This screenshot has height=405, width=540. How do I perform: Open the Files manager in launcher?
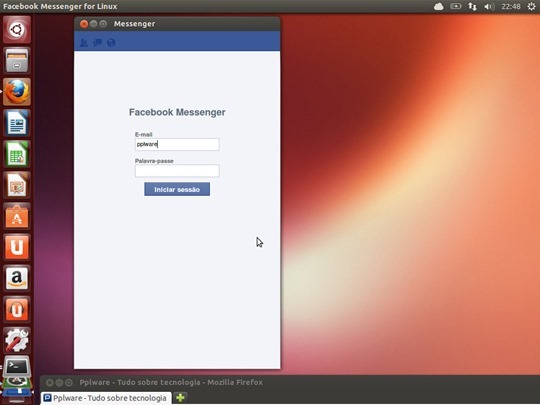point(17,61)
